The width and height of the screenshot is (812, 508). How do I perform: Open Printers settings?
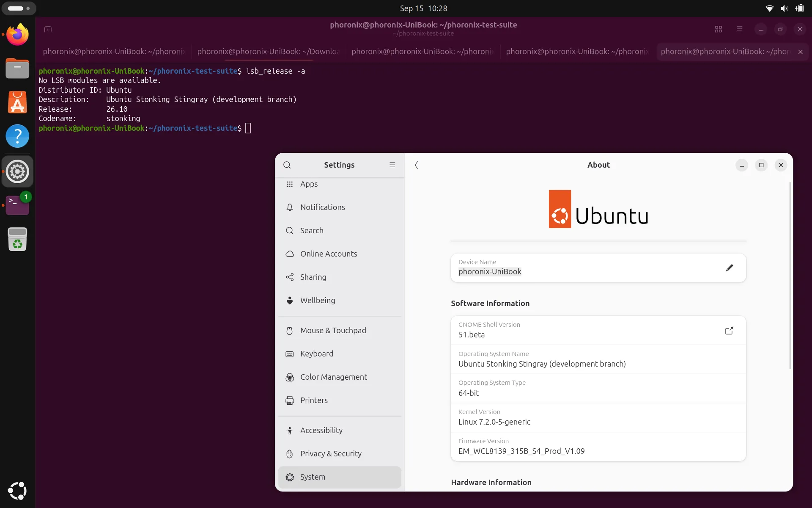pos(340,400)
